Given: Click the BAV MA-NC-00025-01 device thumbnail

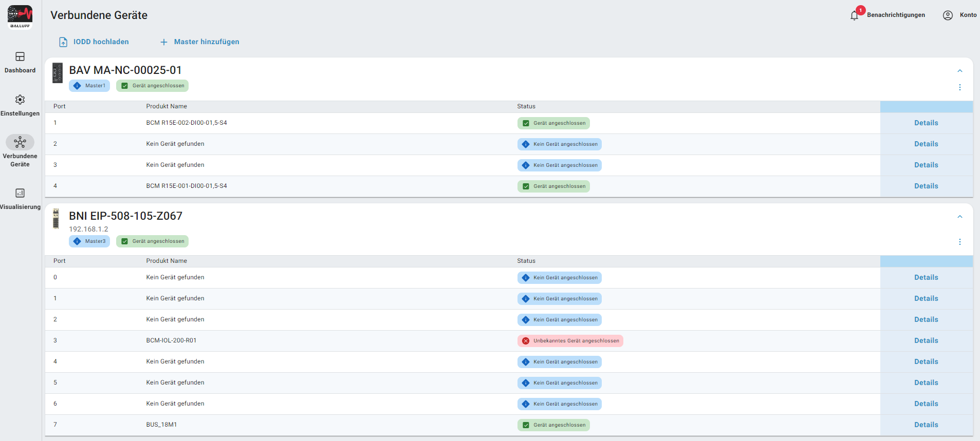Looking at the screenshot, I should click(x=58, y=73).
